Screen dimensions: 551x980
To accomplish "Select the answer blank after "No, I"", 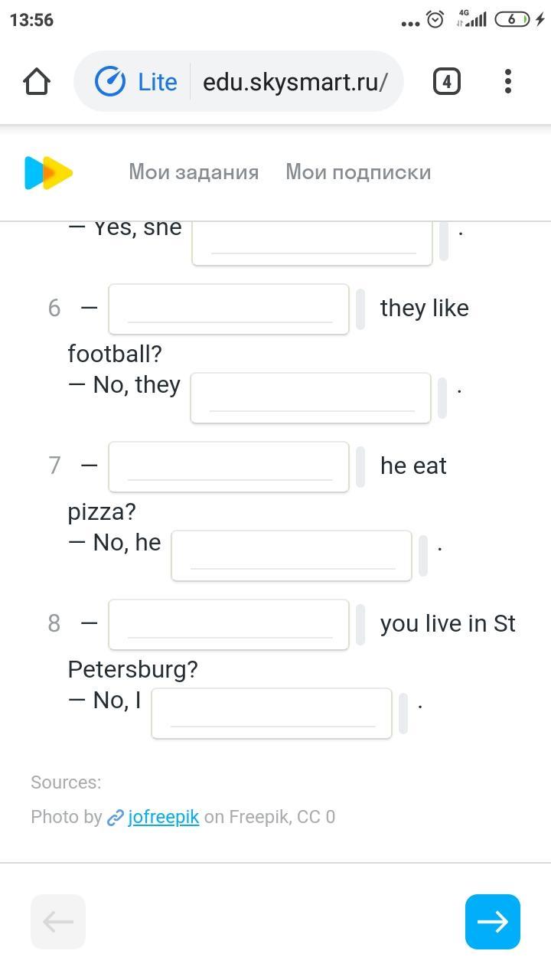I will click(x=272, y=714).
